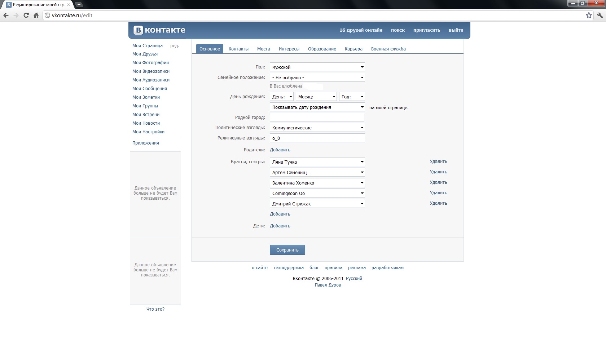Screen dimensions: 606x364
Task: Click Добавить link for Родители
Action: click(280, 150)
